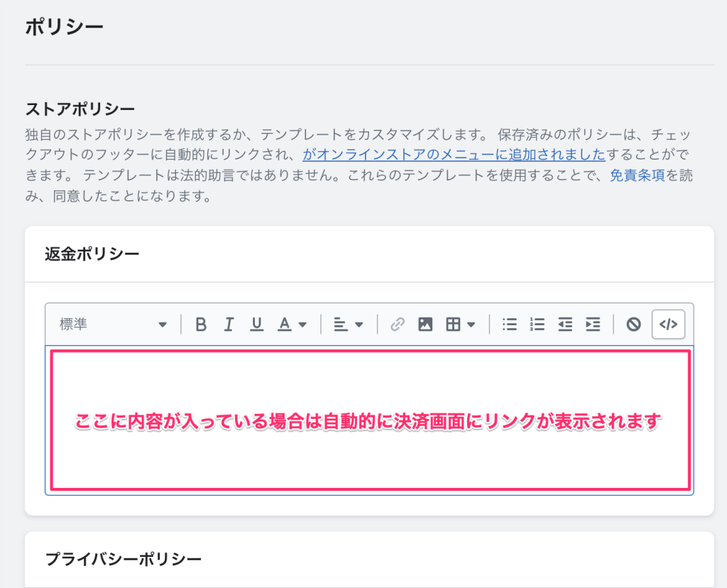
Task: Increase indent of the text
Action: pyautogui.click(x=593, y=324)
